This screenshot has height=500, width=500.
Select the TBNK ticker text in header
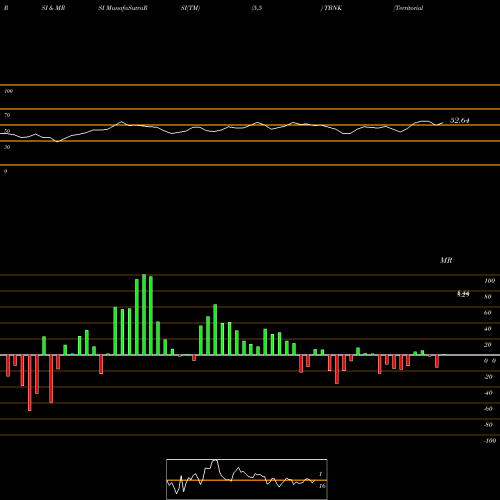(x=333, y=8)
